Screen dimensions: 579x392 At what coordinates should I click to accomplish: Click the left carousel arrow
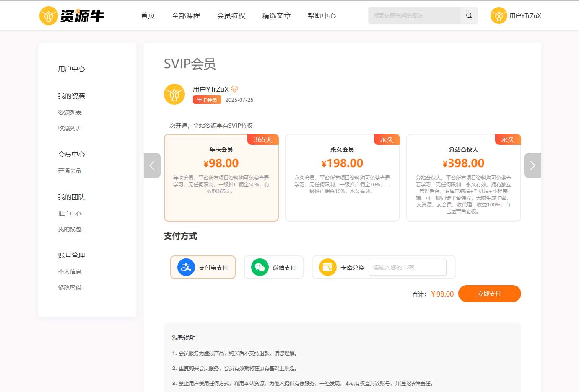(x=152, y=165)
